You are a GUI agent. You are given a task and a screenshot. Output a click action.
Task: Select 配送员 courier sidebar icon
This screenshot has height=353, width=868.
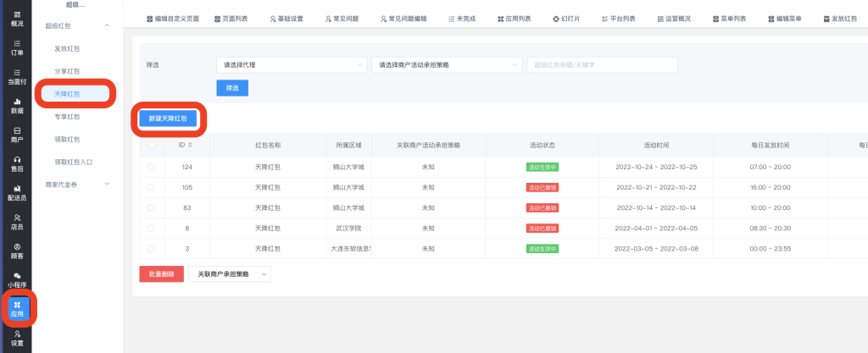17,192
